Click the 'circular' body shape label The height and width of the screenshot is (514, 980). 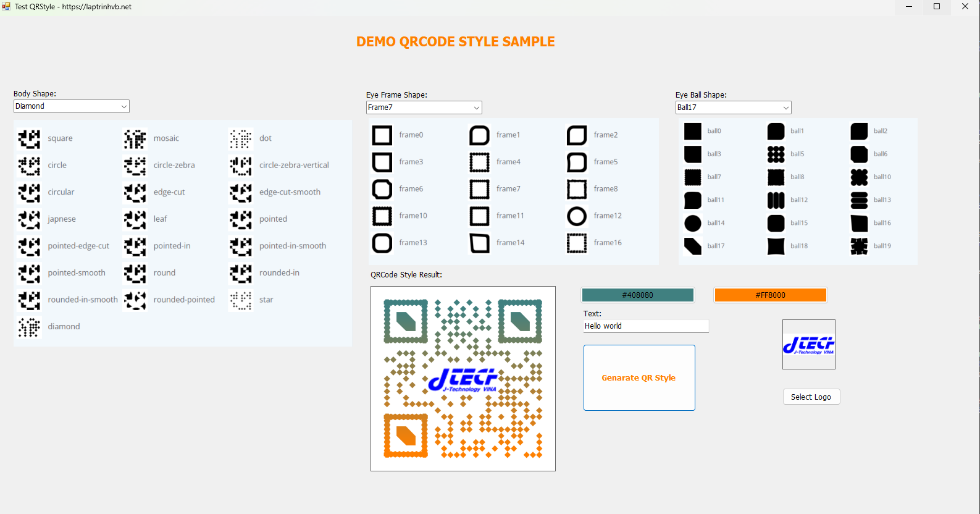point(61,192)
